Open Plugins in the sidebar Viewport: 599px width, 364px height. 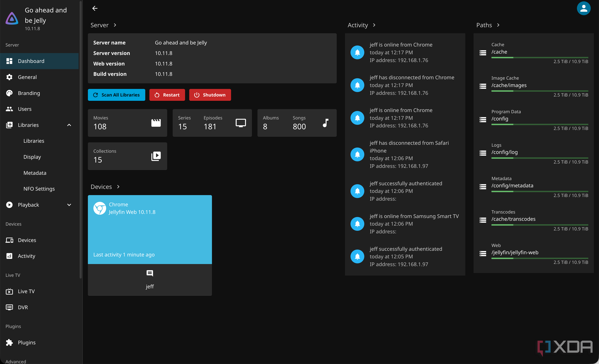(x=39, y=343)
